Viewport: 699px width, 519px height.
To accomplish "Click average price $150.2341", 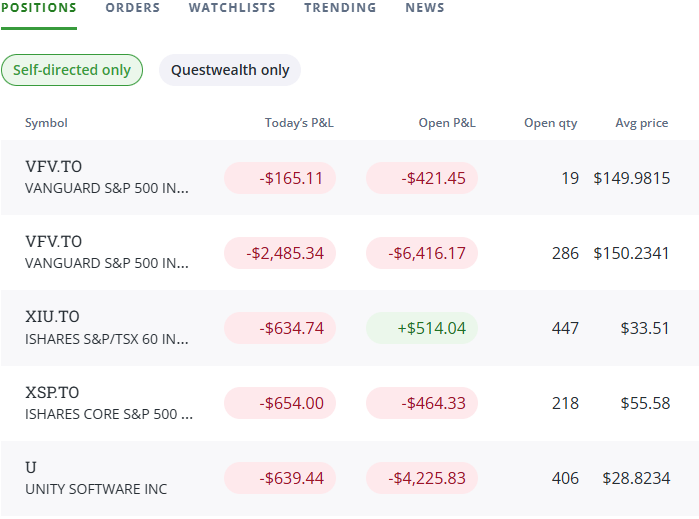I will point(632,253).
